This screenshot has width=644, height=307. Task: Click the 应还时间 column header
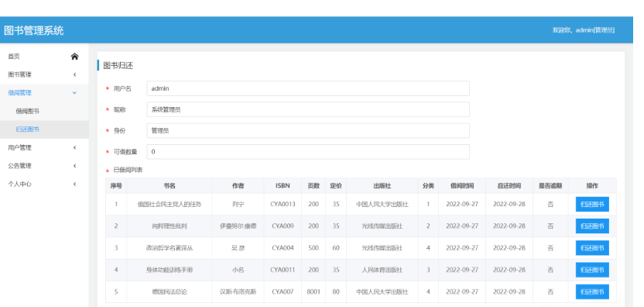[x=509, y=186]
